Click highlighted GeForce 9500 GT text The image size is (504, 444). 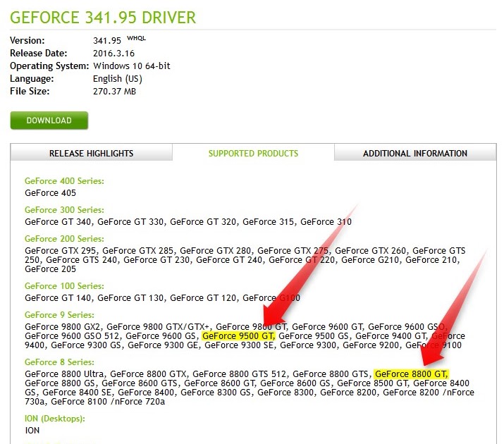tap(238, 336)
